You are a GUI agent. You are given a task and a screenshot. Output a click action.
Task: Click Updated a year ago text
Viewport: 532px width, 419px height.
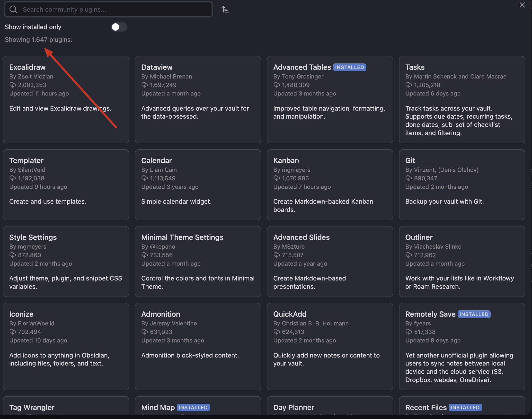coord(300,263)
